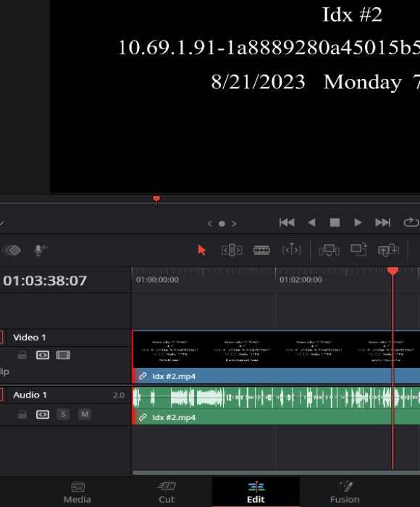Open the Fusion page
The height and width of the screenshot is (507, 420).
click(x=345, y=492)
